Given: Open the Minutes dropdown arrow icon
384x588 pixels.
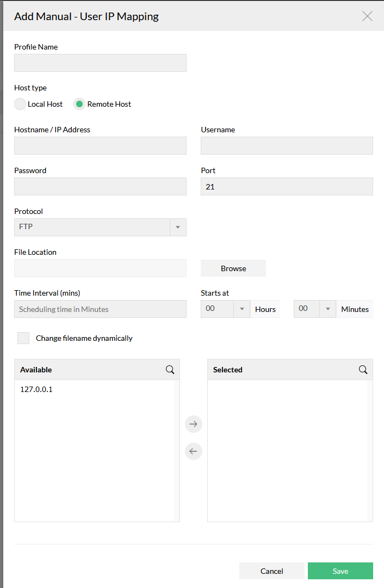Looking at the screenshot, I should point(328,309).
